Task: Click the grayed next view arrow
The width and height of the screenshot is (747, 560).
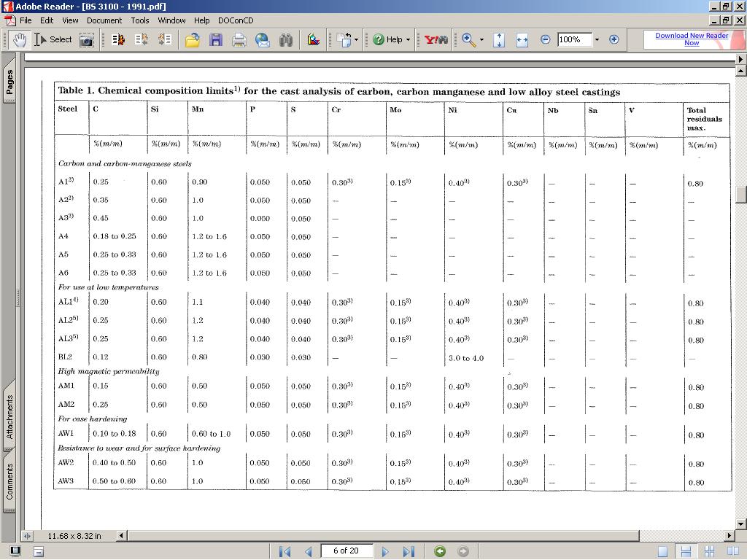Action: click(x=462, y=551)
